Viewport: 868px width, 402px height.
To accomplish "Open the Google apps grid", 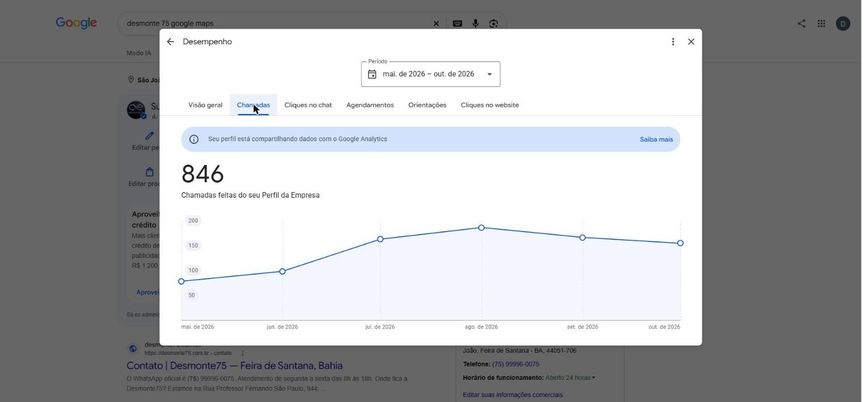I will pyautogui.click(x=821, y=23).
